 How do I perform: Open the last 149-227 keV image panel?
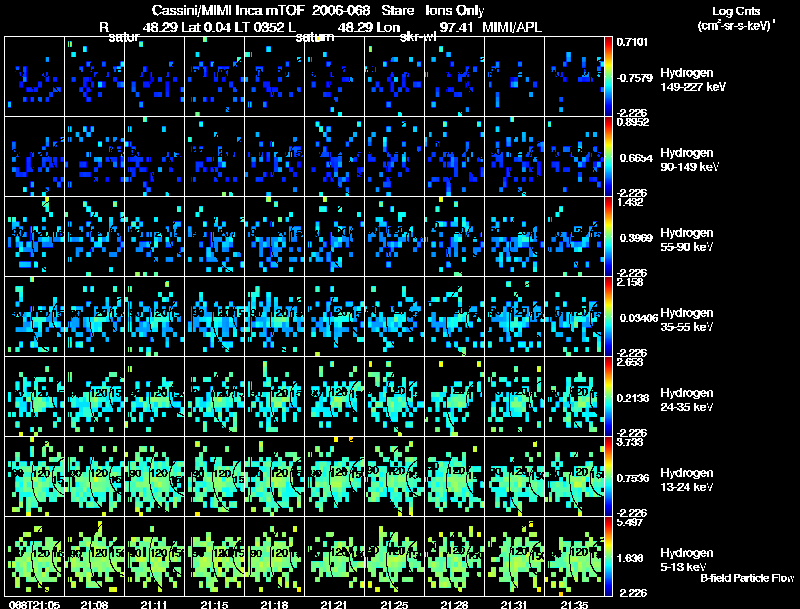click(x=574, y=77)
